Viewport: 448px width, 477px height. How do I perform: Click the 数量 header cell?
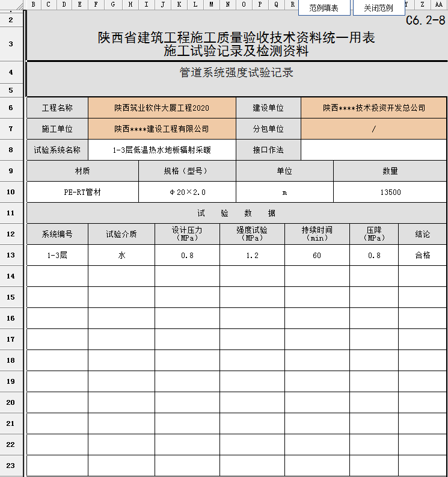coord(390,171)
